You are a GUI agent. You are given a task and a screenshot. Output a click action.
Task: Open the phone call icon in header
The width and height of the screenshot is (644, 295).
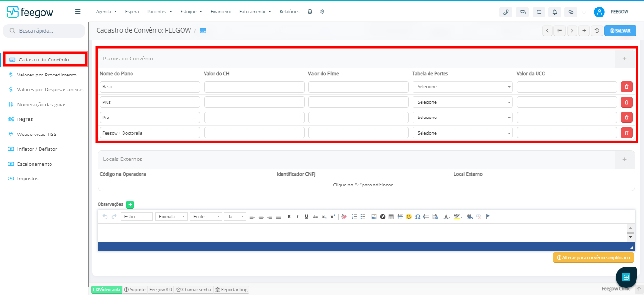505,12
